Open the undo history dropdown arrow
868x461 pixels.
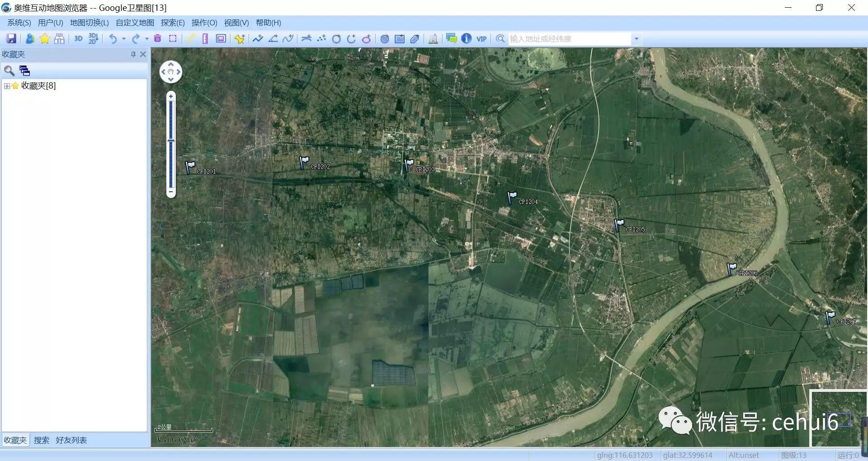124,39
